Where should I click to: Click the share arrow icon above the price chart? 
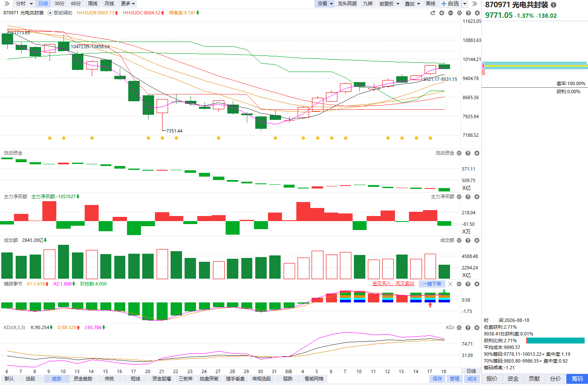[433, 13]
